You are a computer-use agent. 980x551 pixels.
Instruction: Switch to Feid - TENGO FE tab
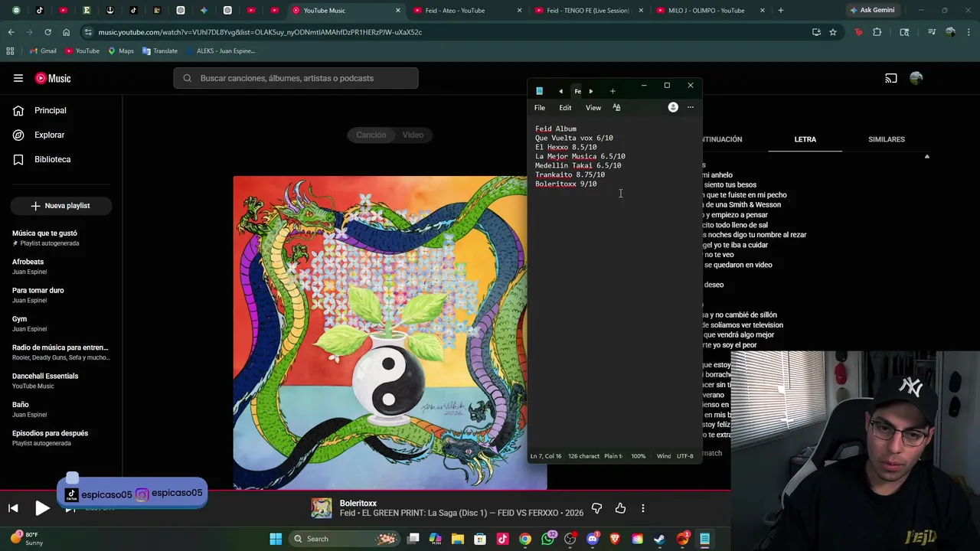tap(588, 11)
